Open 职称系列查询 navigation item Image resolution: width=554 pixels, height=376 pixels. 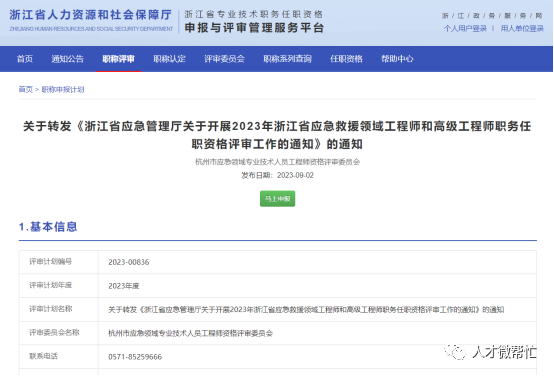(287, 59)
